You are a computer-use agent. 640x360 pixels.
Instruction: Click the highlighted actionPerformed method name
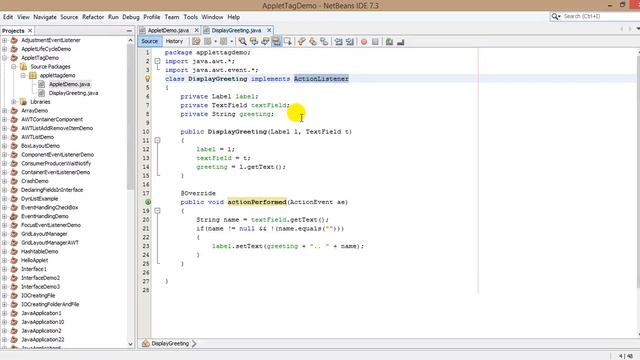tap(257, 202)
